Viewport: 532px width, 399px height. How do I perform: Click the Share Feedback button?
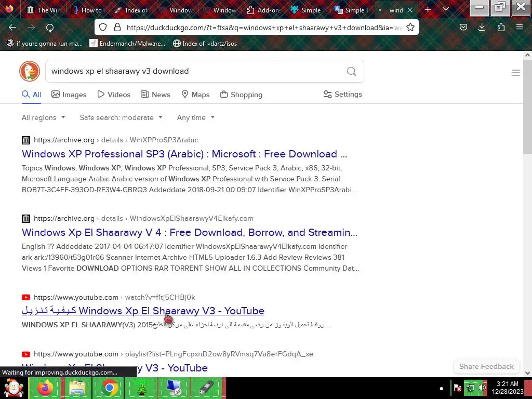click(486, 366)
